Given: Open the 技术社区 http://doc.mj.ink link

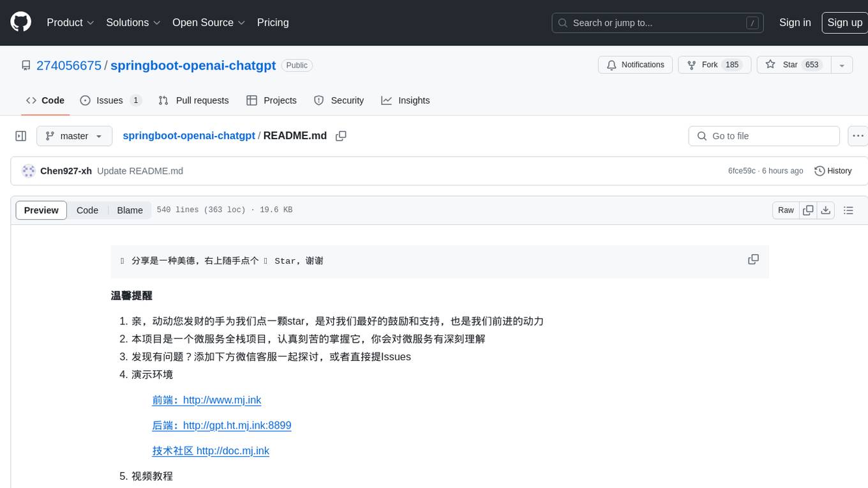Looking at the screenshot, I should [x=211, y=451].
